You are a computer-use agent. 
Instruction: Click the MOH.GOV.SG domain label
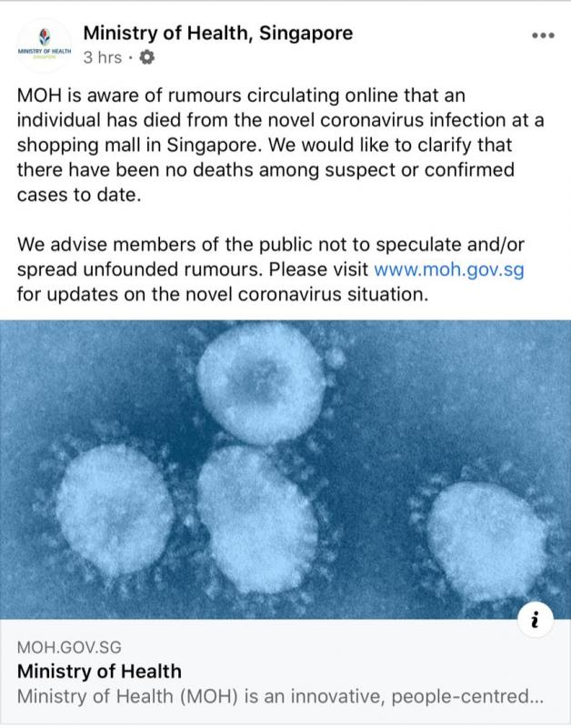[x=69, y=648]
